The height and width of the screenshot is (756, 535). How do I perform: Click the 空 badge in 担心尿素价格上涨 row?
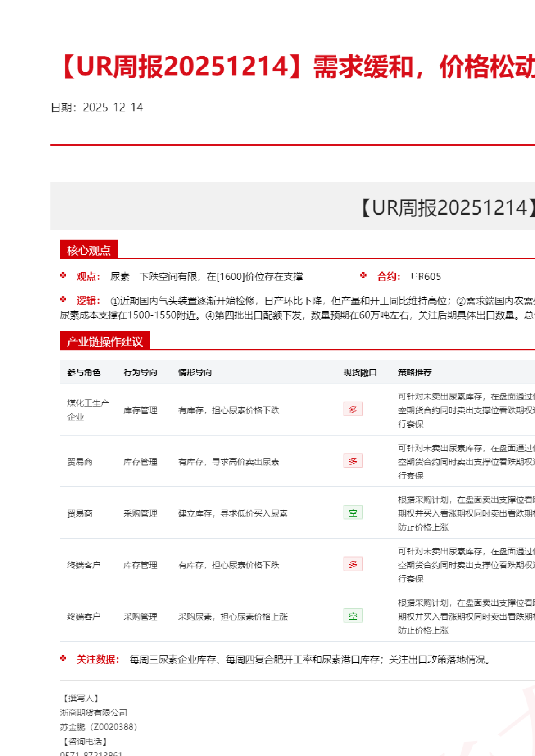pyautogui.click(x=353, y=616)
